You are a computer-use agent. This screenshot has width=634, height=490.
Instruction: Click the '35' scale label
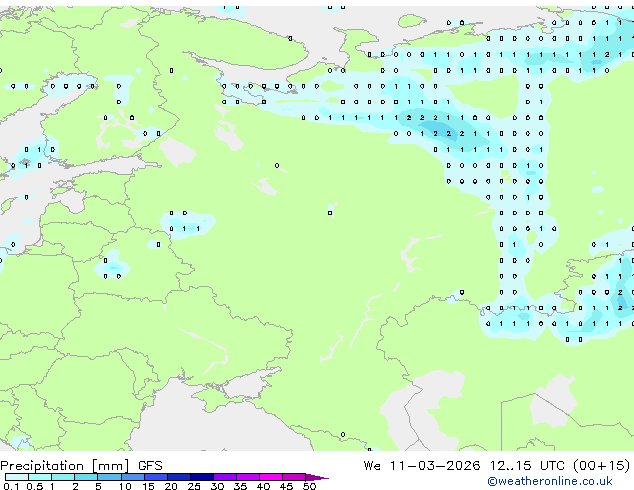(x=240, y=486)
